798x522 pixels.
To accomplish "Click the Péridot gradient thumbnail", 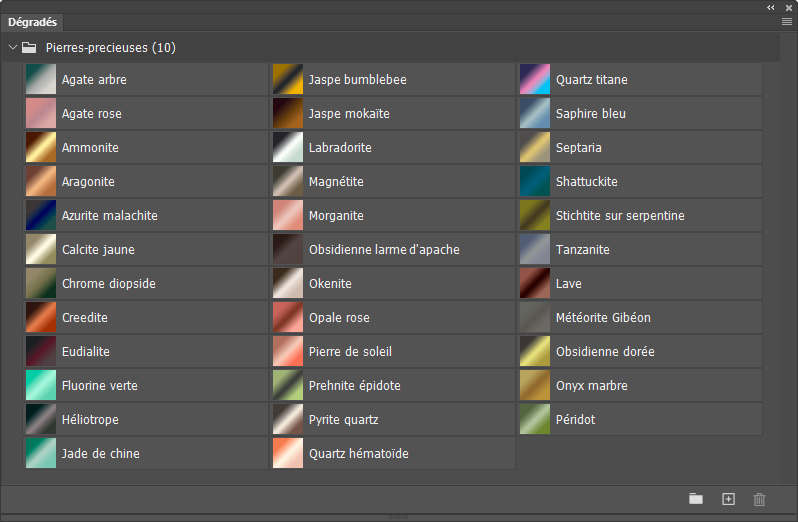I will coord(535,420).
